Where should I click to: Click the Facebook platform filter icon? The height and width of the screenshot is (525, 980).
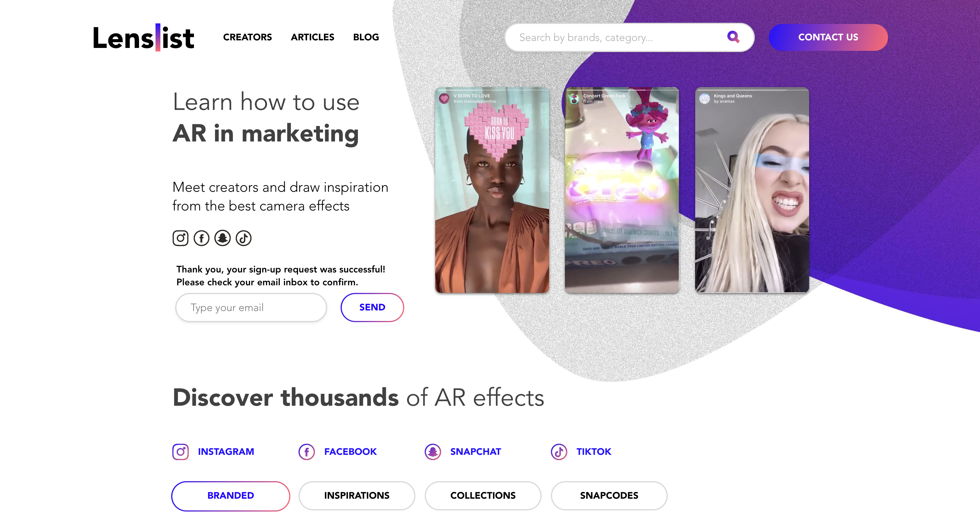[307, 452]
